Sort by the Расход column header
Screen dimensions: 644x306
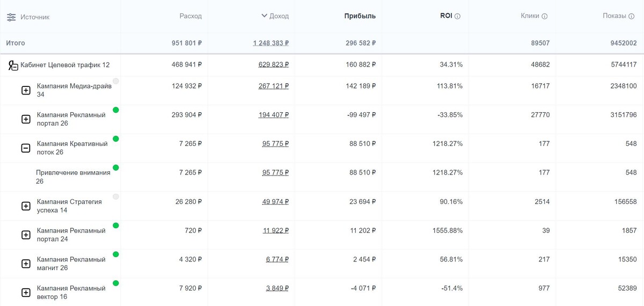coord(191,16)
